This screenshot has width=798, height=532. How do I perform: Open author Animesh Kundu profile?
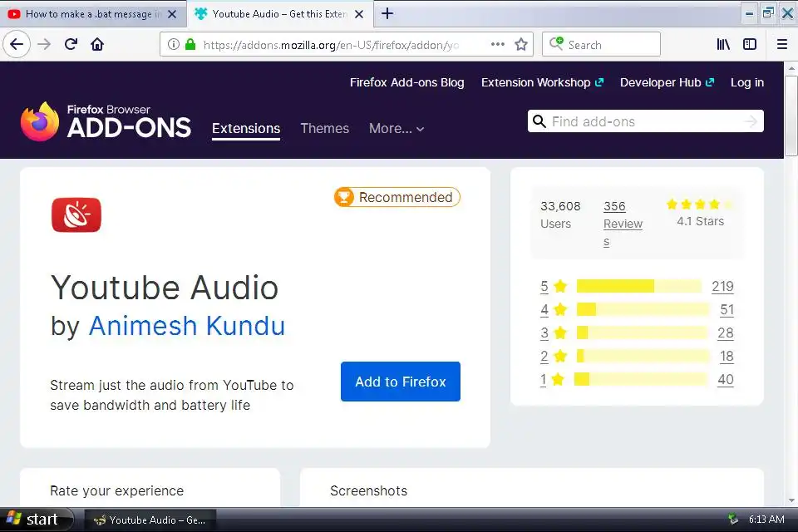tap(187, 326)
